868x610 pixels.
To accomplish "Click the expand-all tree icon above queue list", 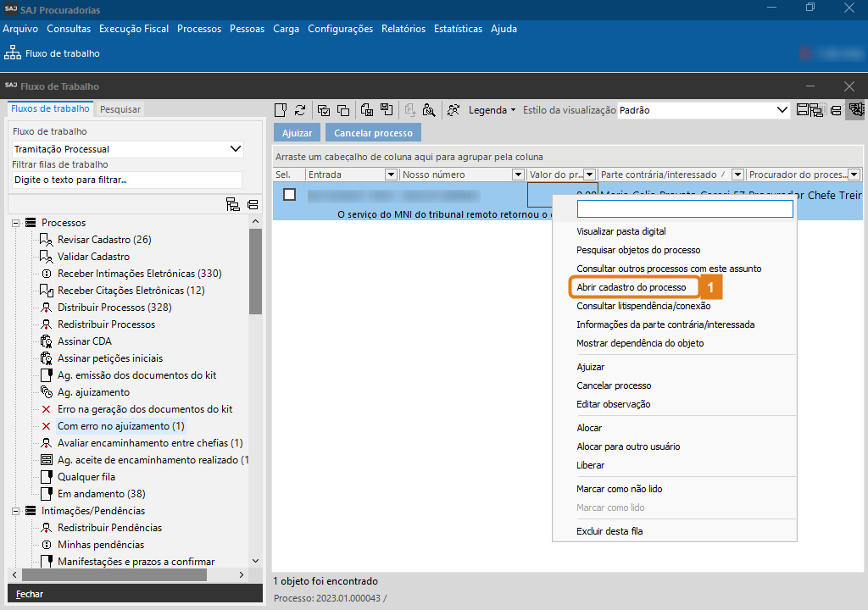I will coord(233,204).
